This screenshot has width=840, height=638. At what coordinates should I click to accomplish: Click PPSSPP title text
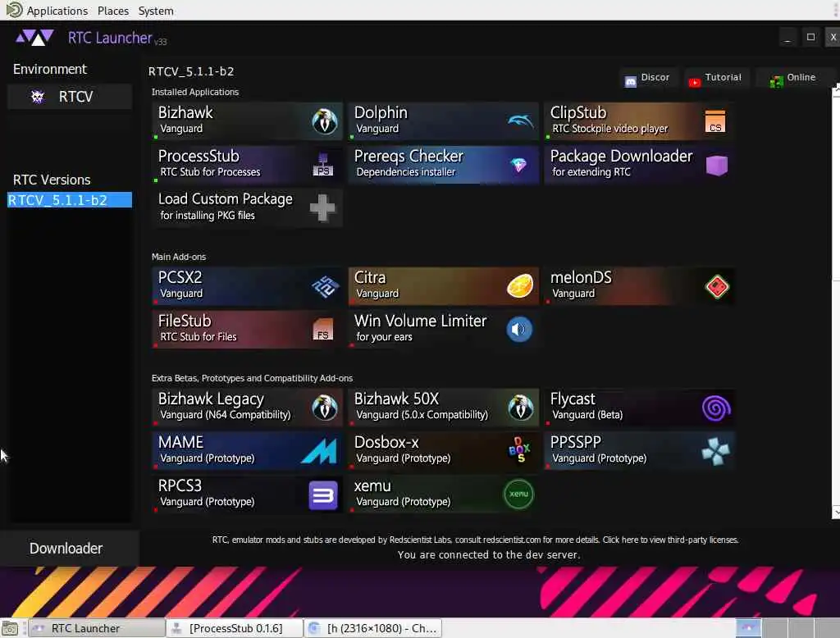tap(576, 443)
